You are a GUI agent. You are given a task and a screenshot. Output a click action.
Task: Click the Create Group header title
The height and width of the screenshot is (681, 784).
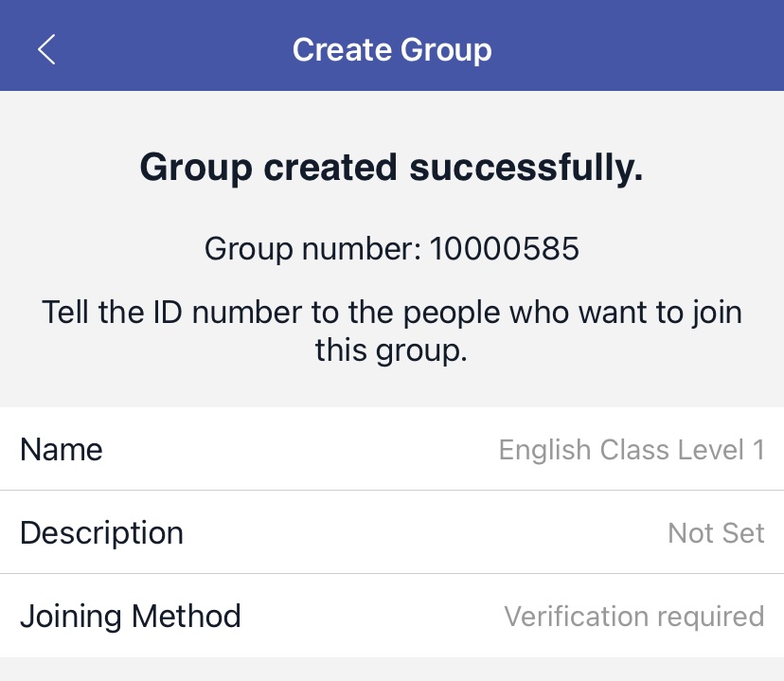click(x=392, y=49)
